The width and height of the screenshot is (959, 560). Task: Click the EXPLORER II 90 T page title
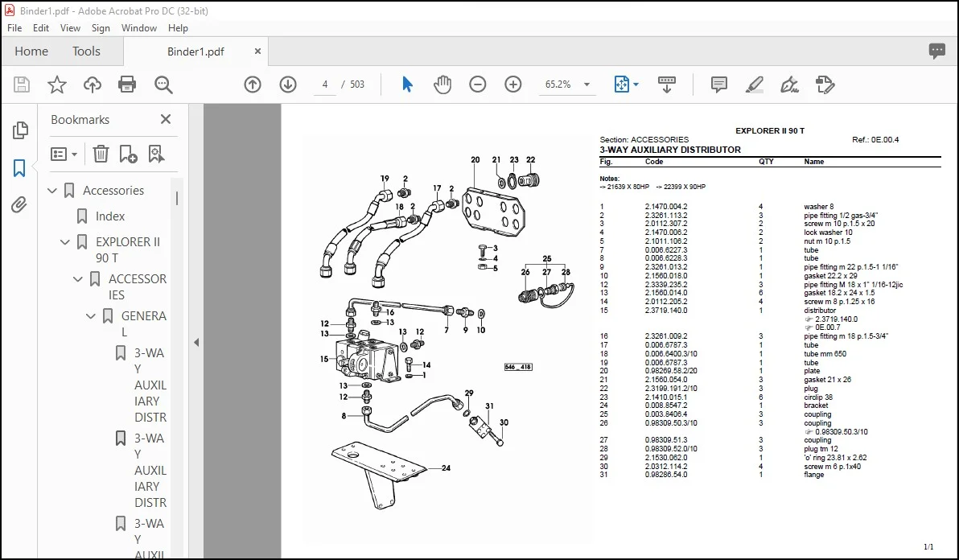tap(770, 131)
